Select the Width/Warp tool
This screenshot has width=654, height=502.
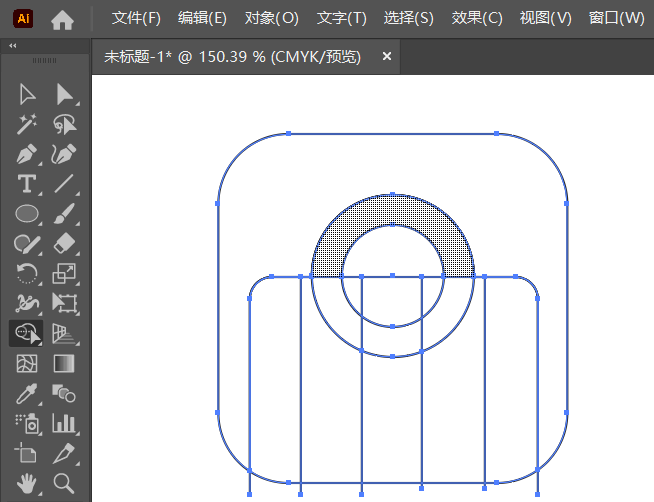(x=27, y=304)
